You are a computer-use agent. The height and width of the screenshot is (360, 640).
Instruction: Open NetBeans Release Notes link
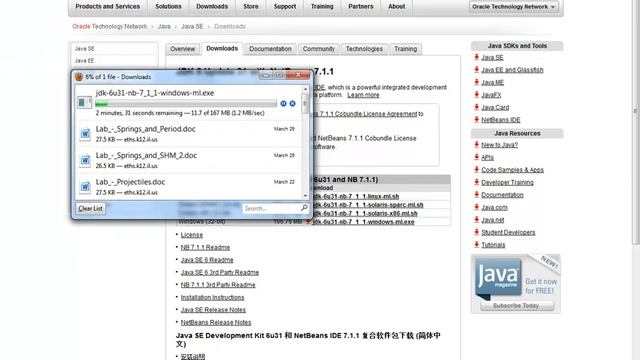click(216, 322)
